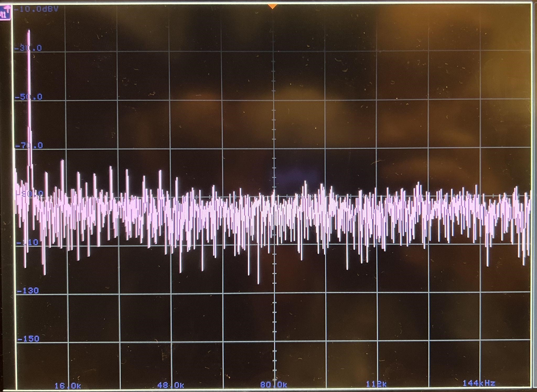This screenshot has width=537, height=392.
Task: Click the -50.0 vertical axis label
Action: tap(29, 97)
